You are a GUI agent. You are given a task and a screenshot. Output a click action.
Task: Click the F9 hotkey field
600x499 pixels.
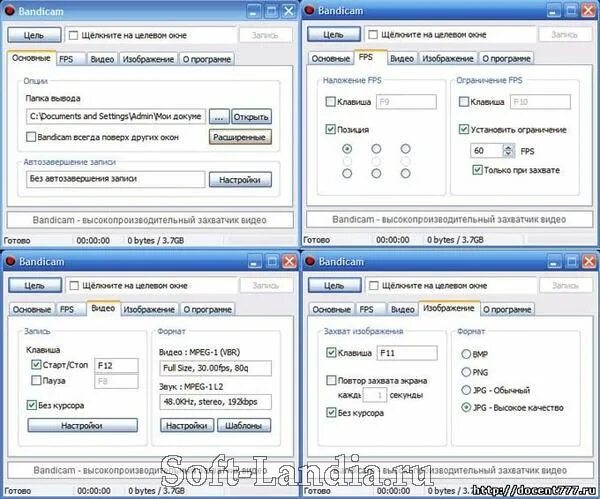pyautogui.click(x=406, y=102)
